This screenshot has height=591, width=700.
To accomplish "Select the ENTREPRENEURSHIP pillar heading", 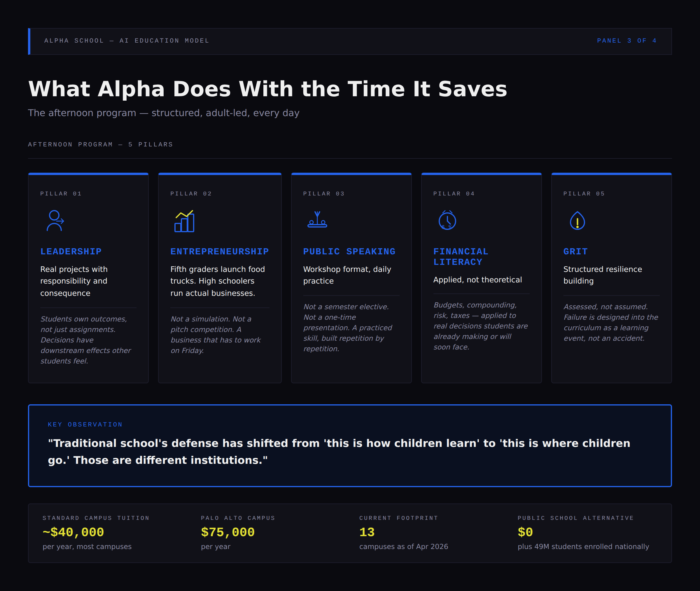I will click(x=220, y=251).
